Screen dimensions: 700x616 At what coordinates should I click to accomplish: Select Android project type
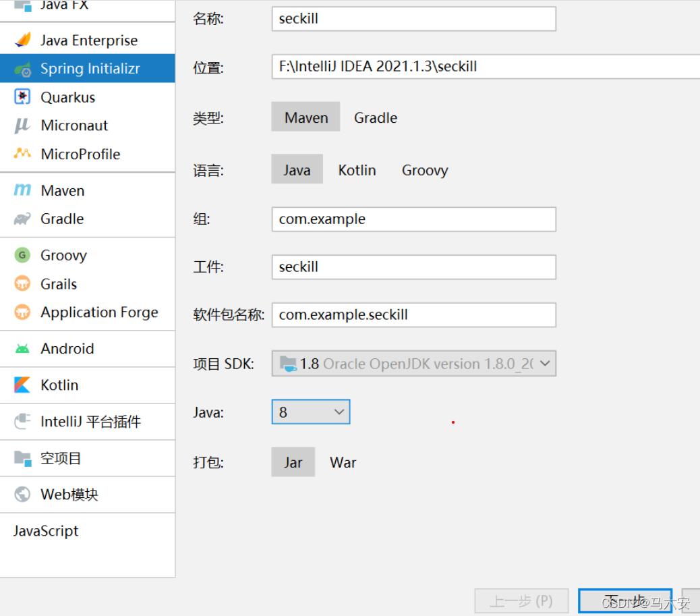coord(88,348)
